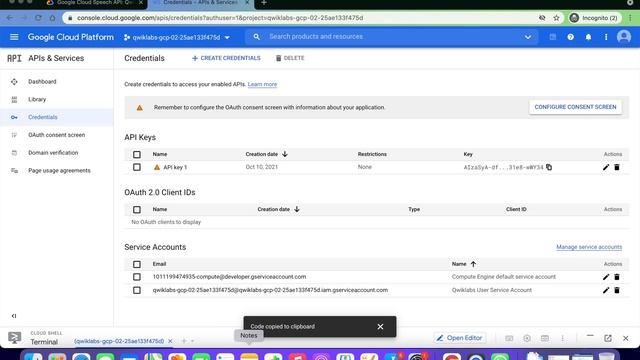Bookmark this page with the star icon
640x360 pixels.
pos(556,18)
